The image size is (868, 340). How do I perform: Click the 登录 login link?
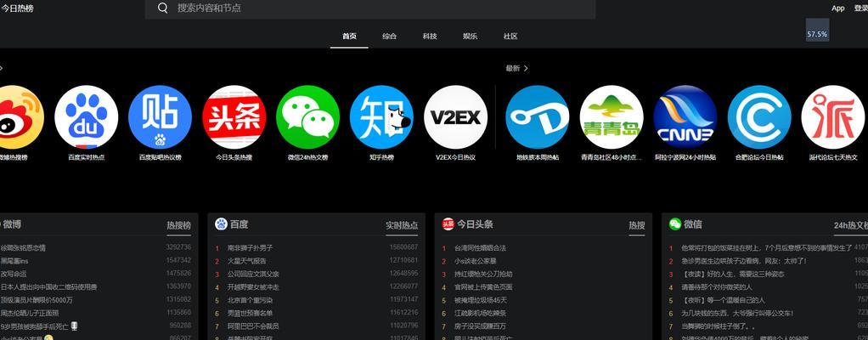pyautogui.click(x=861, y=8)
